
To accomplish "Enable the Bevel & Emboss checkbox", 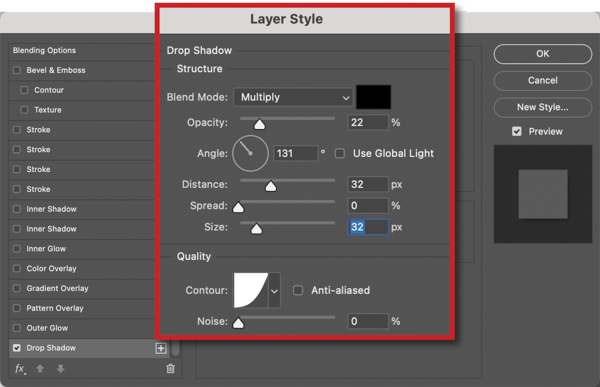I will pos(17,70).
